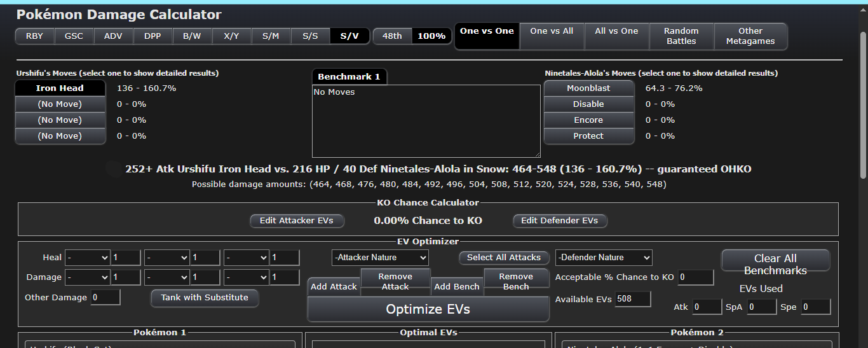Open the Other Metagames tab
868x348 pixels.
point(750,36)
